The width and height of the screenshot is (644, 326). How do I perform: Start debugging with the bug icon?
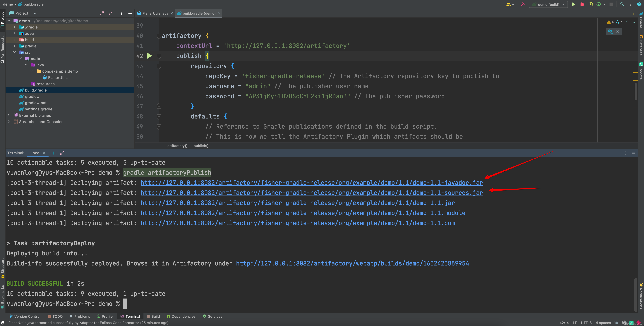582,5
